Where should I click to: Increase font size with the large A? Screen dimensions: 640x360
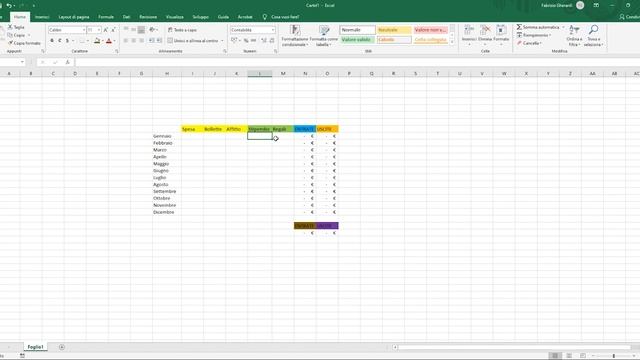click(105, 30)
